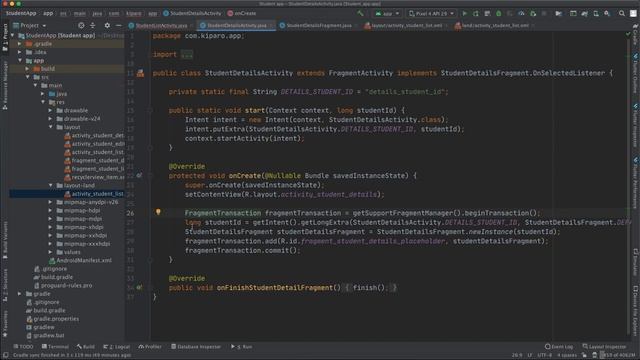This screenshot has width=640, height=360.
Task: Click the memory indicator in status bar
Action: (618, 355)
